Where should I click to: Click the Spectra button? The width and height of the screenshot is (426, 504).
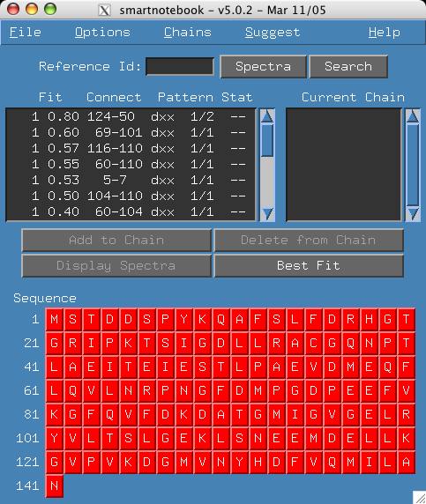pos(263,67)
